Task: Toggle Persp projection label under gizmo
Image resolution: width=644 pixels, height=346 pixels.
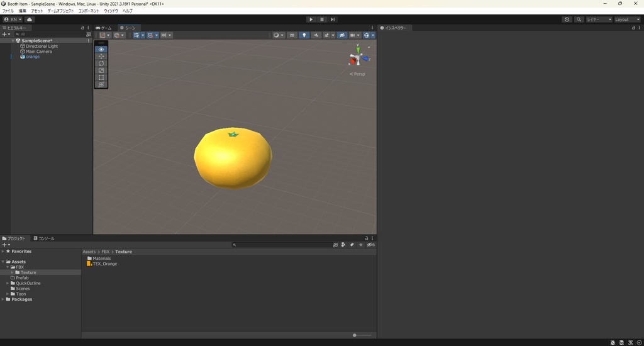Action: coord(357,74)
